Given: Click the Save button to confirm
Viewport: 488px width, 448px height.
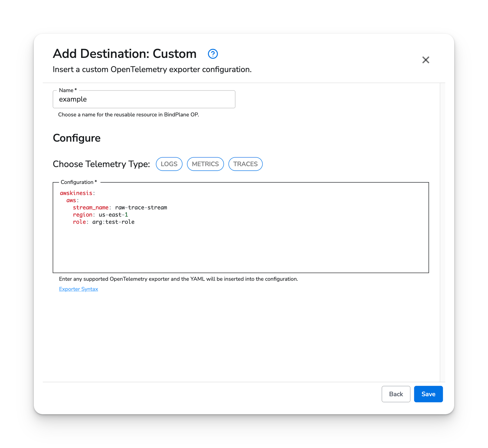Looking at the screenshot, I should click(429, 394).
